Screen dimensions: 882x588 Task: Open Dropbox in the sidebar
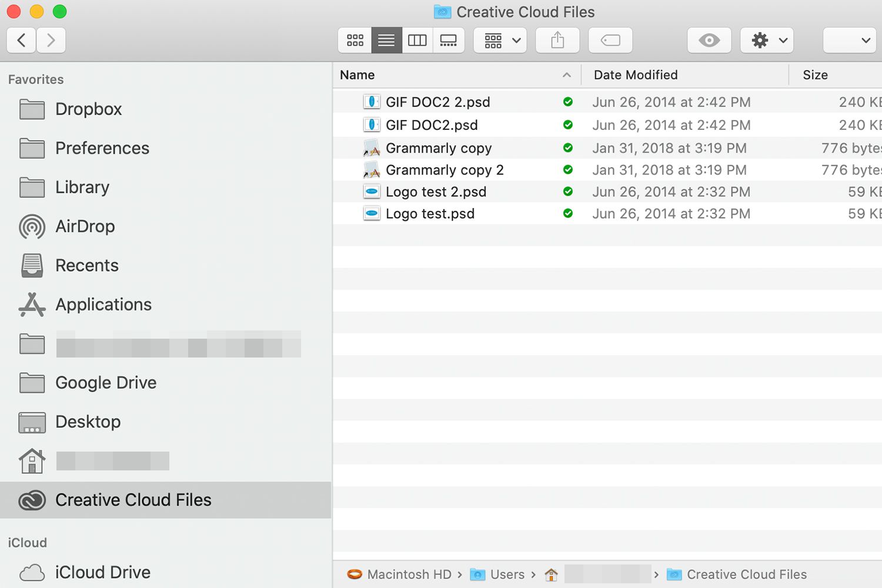(x=166, y=109)
